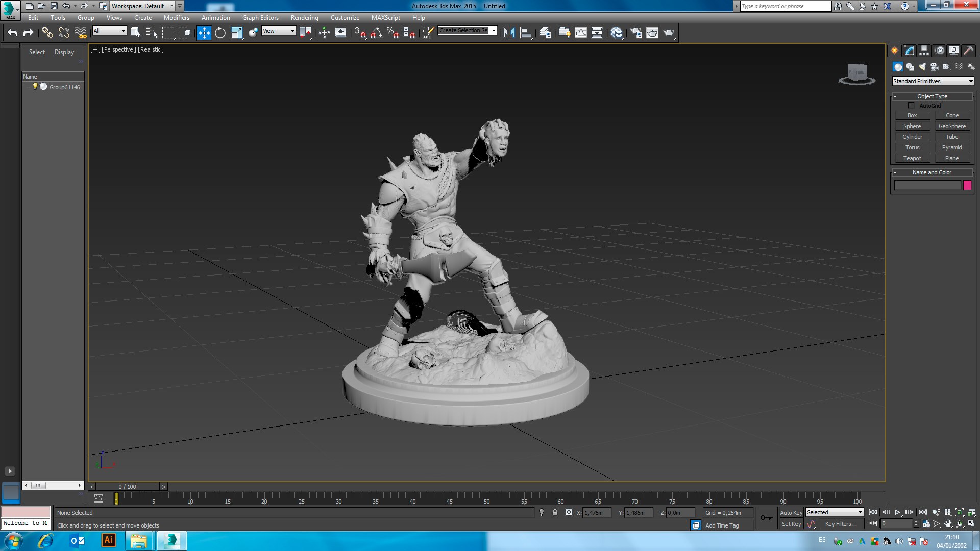Open the Workspace Default dropdown
980x551 pixels.
[143, 6]
